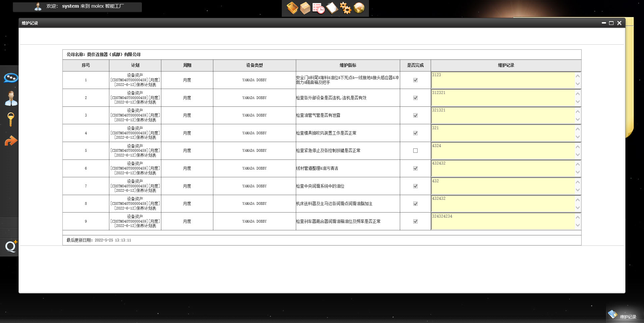The image size is (644, 323).
Task: Click the 是否完成 column header
Action: 415,65
